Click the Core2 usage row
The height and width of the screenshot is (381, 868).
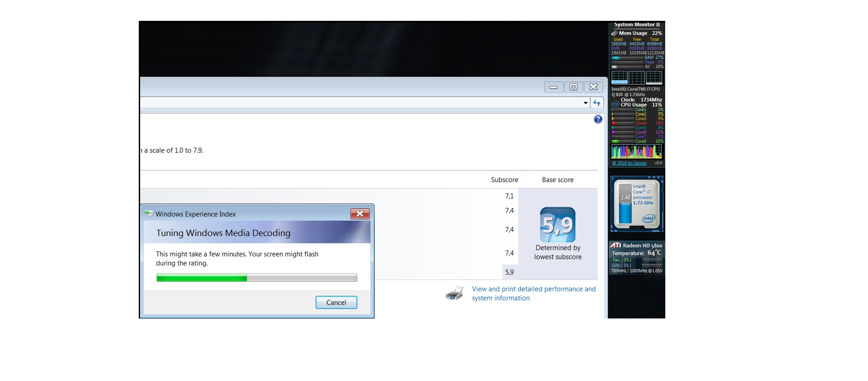point(637,114)
